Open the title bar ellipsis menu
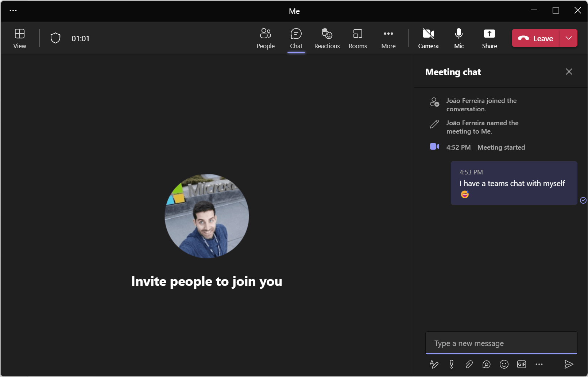Screen dimensions: 588x377 click(13, 11)
